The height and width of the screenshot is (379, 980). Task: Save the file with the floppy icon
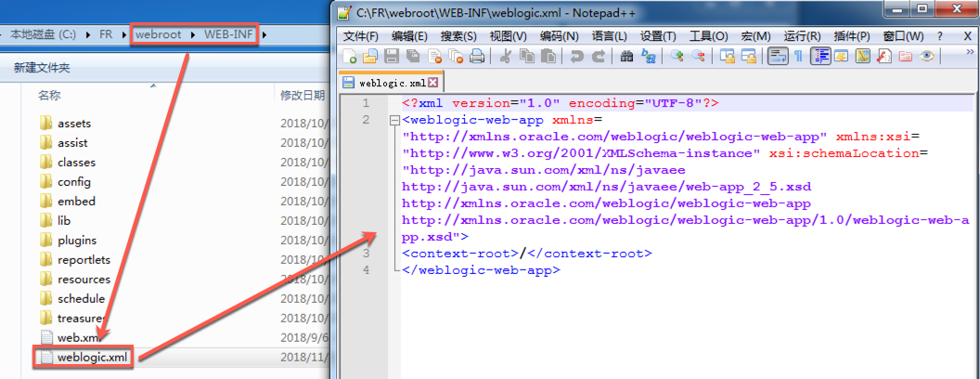[x=392, y=57]
